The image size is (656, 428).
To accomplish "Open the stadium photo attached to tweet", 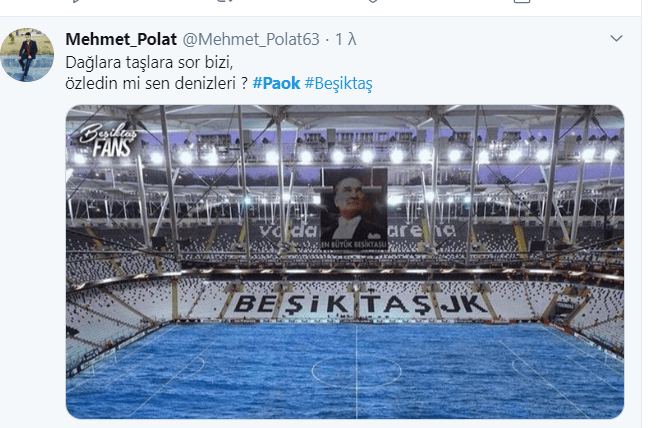I will click(345, 261).
